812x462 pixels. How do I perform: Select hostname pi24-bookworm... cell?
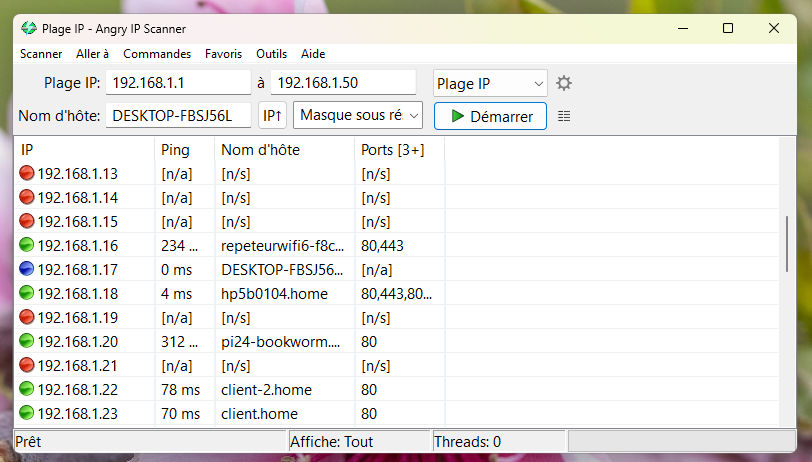281,342
